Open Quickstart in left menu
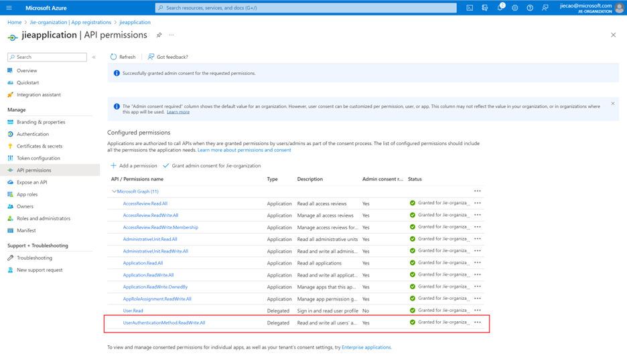 click(27, 83)
